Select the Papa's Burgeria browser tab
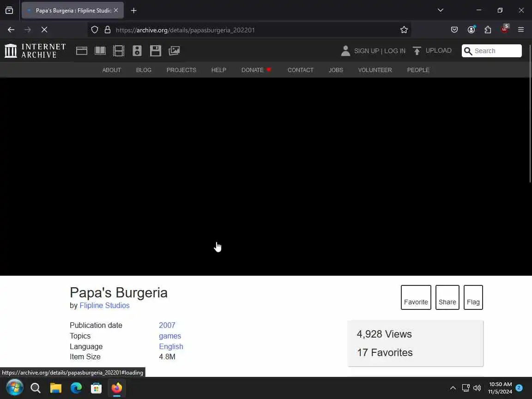Image resolution: width=532 pixels, height=399 pixels. click(x=73, y=11)
